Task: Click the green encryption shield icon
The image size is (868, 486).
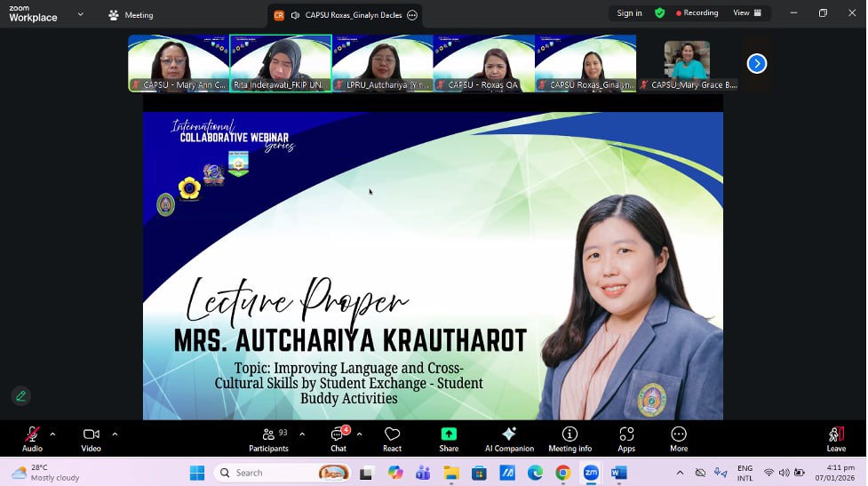Action: [659, 13]
